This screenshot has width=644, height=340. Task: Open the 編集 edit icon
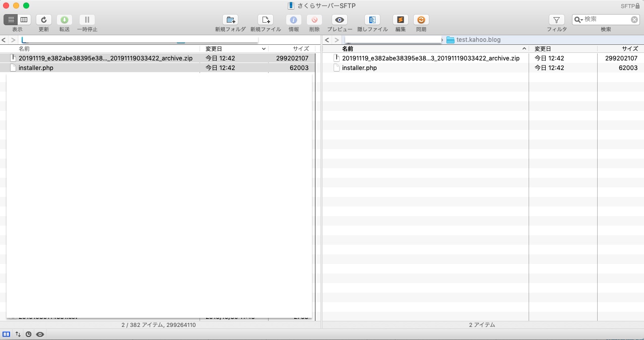400,20
